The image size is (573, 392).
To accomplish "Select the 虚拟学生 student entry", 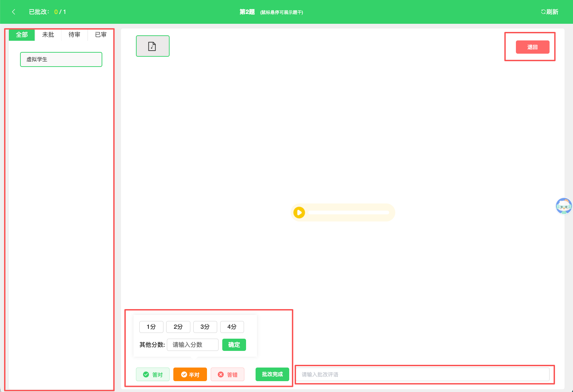I will (x=61, y=59).
